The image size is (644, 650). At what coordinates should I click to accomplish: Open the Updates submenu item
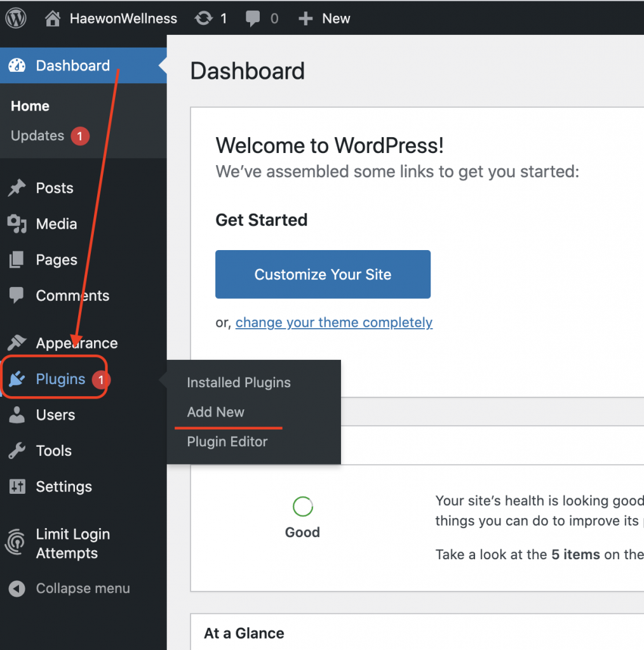[37, 136]
